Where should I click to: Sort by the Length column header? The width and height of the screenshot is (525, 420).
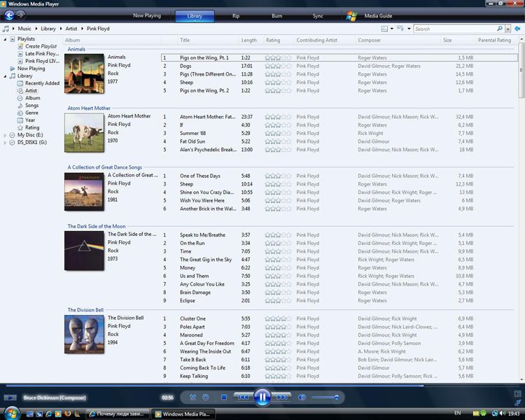point(248,40)
